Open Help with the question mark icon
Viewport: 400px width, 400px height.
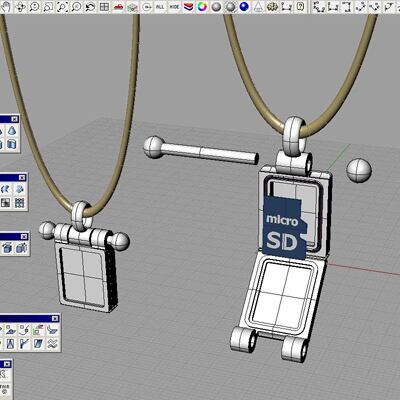[300, 6]
